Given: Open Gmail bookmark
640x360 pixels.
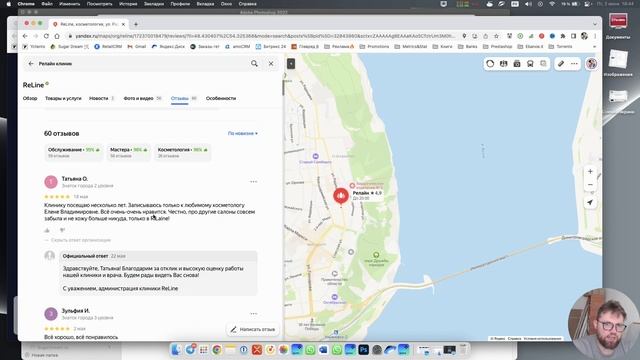Looking at the screenshot, I should 136,47.
